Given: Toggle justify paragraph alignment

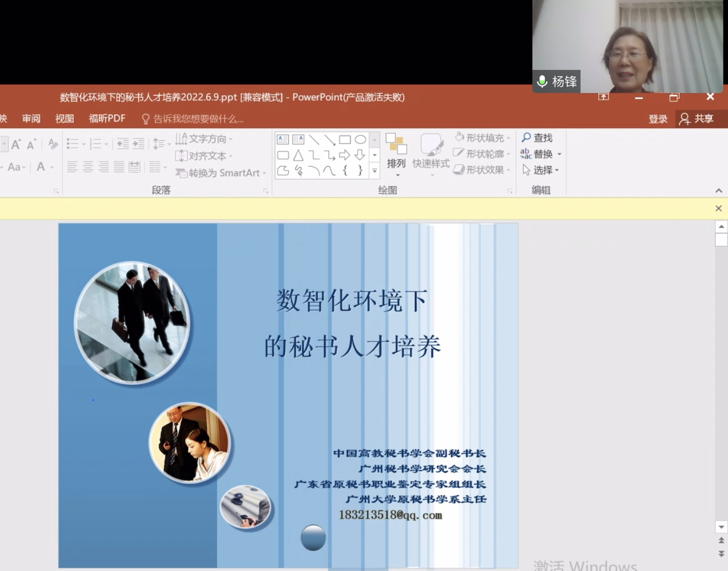Looking at the screenshot, I should point(119,167).
